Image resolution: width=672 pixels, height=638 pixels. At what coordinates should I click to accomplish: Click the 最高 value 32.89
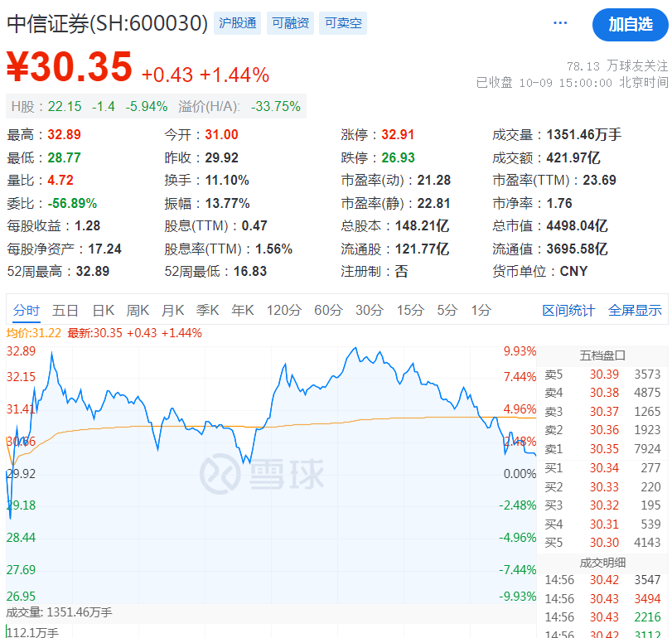point(64,134)
